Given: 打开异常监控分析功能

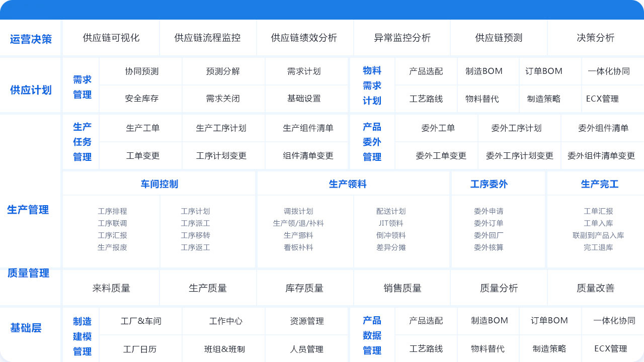Looking at the screenshot, I should 401,37.
